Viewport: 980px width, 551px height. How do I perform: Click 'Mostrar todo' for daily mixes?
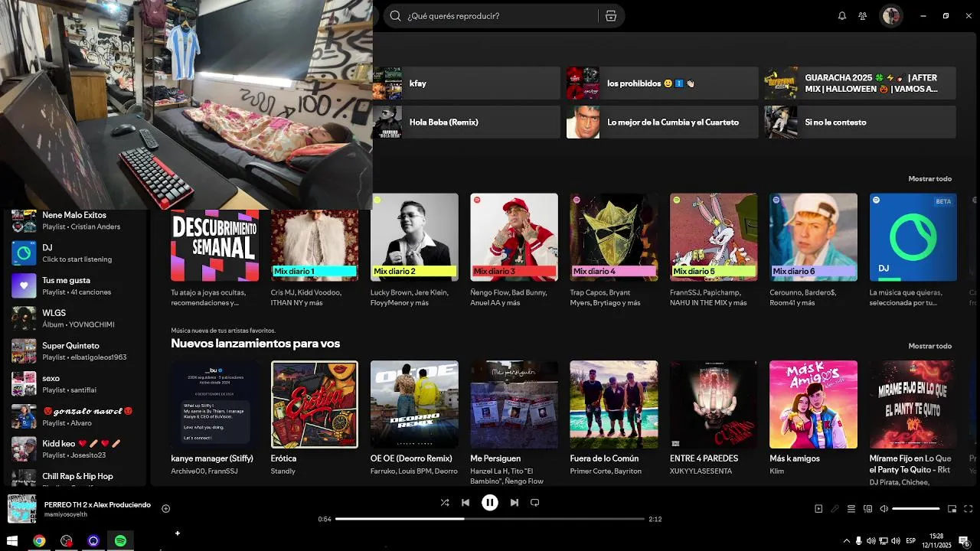929,179
